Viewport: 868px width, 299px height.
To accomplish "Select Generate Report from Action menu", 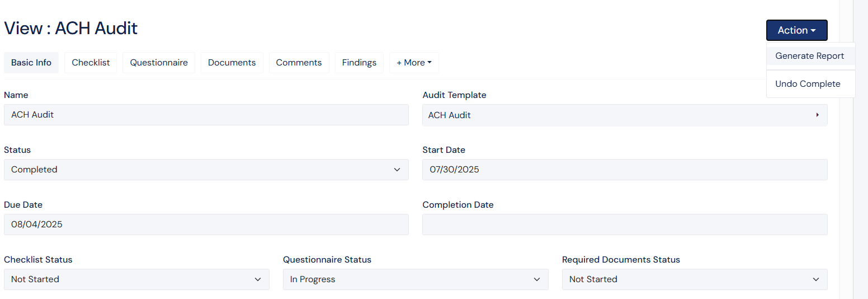I will (809, 56).
